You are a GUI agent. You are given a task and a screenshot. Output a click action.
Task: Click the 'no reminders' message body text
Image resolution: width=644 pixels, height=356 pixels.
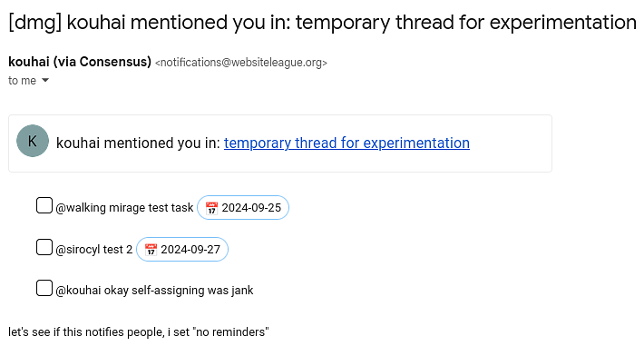pos(139,331)
